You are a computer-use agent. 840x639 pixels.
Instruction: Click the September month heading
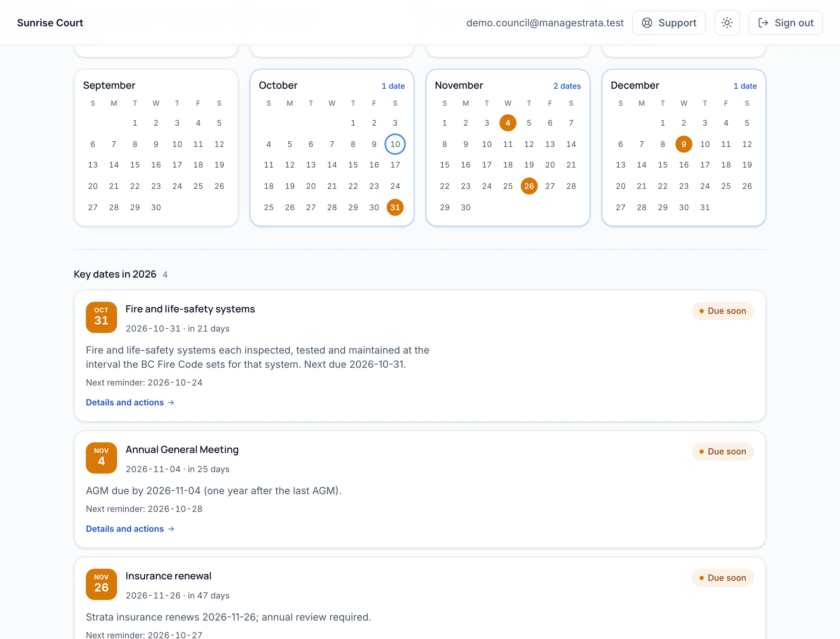(x=109, y=86)
